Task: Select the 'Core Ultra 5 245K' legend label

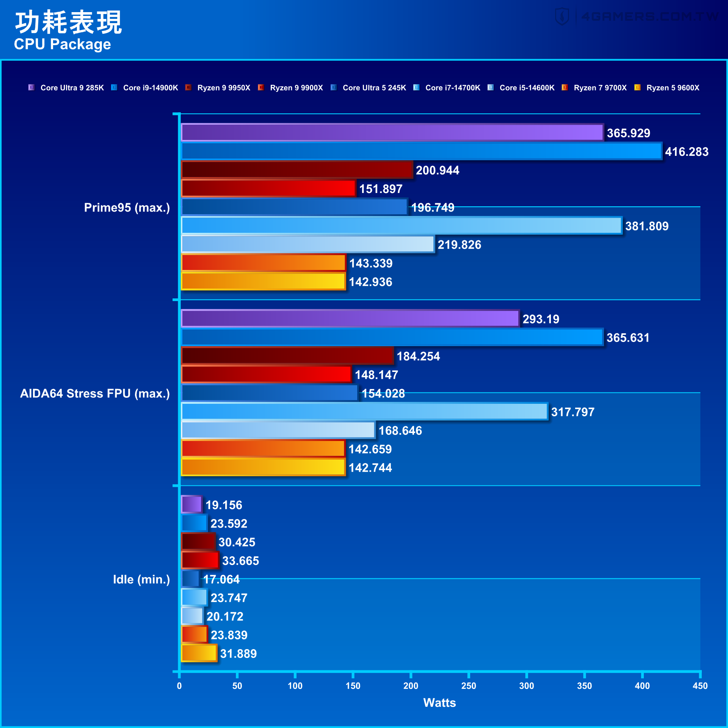Action: tap(374, 88)
